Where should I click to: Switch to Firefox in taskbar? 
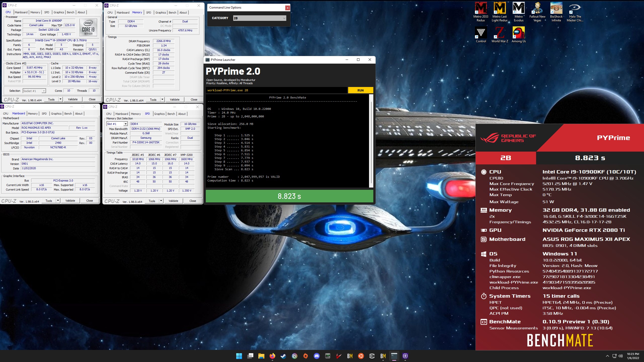(x=272, y=356)
